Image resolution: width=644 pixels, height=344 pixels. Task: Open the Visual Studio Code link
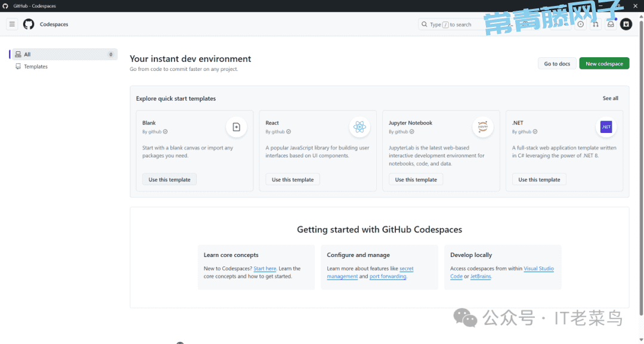pos(502,272)
